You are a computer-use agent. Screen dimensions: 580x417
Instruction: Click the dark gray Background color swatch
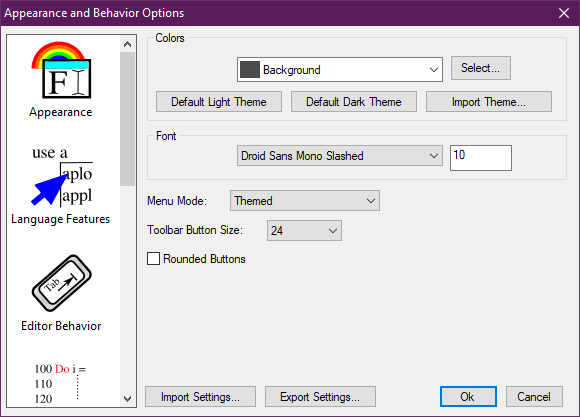250,70
